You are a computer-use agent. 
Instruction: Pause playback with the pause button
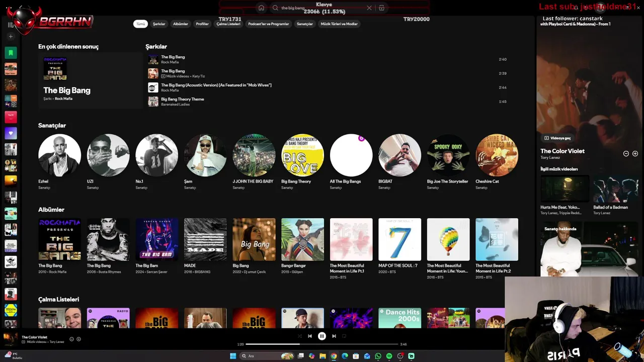(x=322, y=336)
